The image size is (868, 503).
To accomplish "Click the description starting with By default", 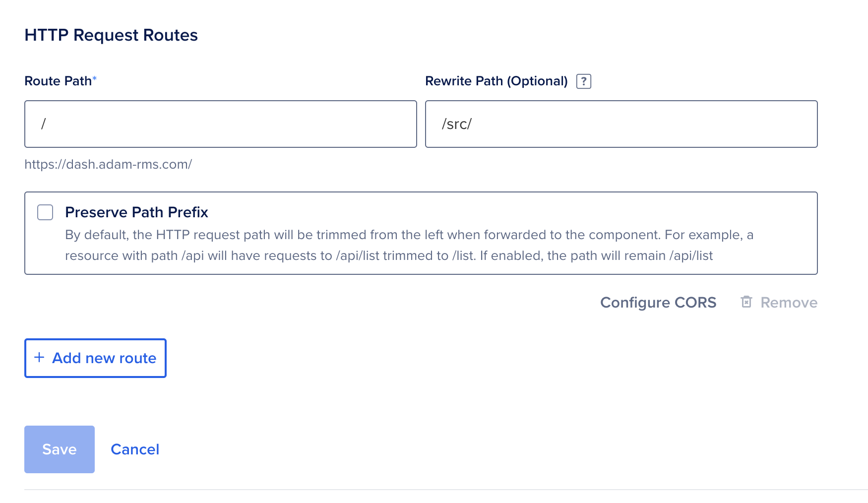I will pos(409,235).
